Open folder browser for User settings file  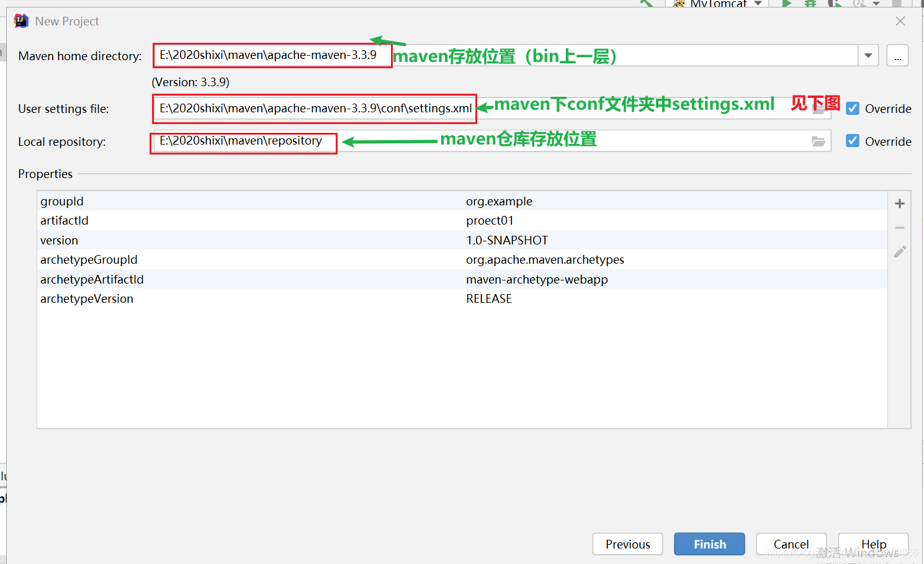(x=819, y=109)
